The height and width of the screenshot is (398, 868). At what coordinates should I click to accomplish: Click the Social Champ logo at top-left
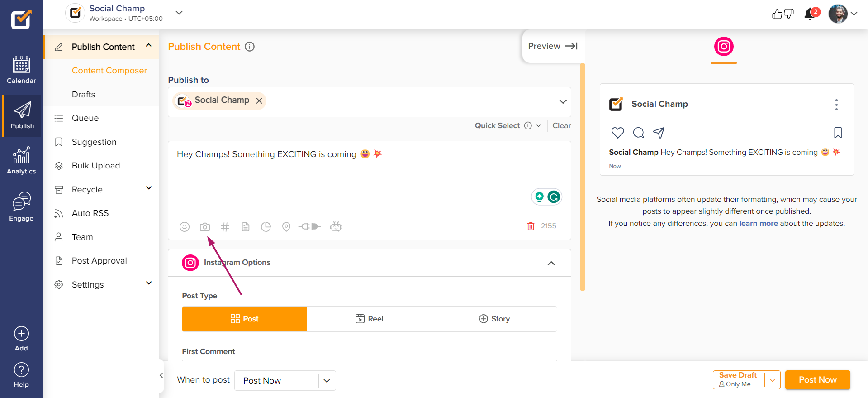point(21,19)
